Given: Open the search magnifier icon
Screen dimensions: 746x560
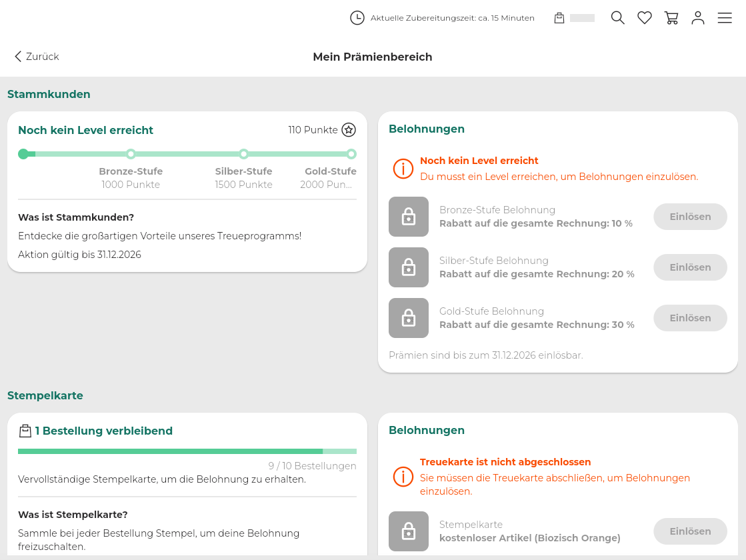Looking at the screenshot, I should [618, 18].
